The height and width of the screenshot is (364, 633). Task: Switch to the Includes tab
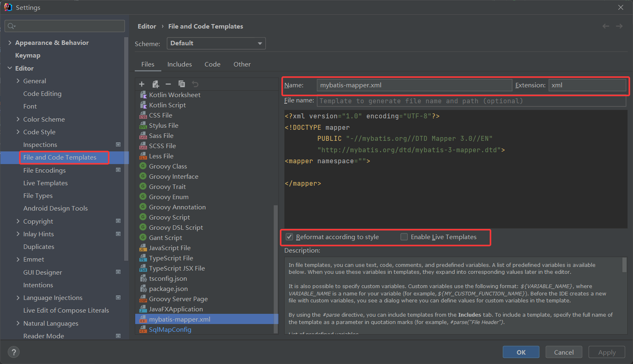pyautogui.click(x=180, y=64)
